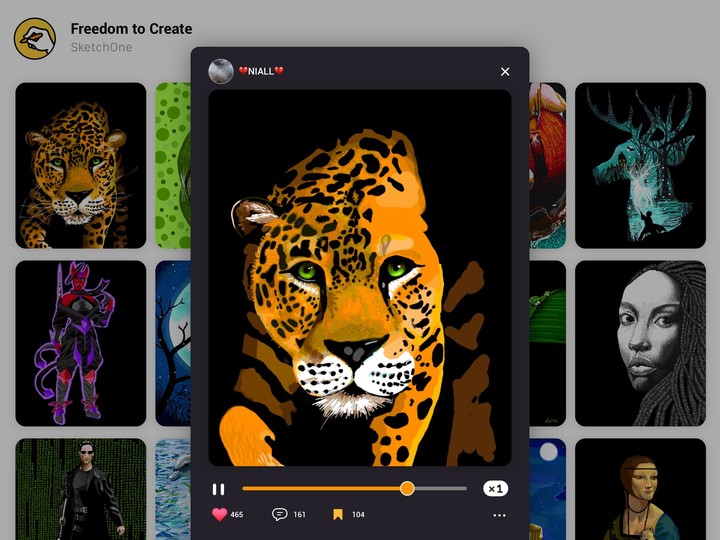This screenshot has width=720, height=540.
Task: Click the large jaguar artwork in the popup
Action: point(360,278)
